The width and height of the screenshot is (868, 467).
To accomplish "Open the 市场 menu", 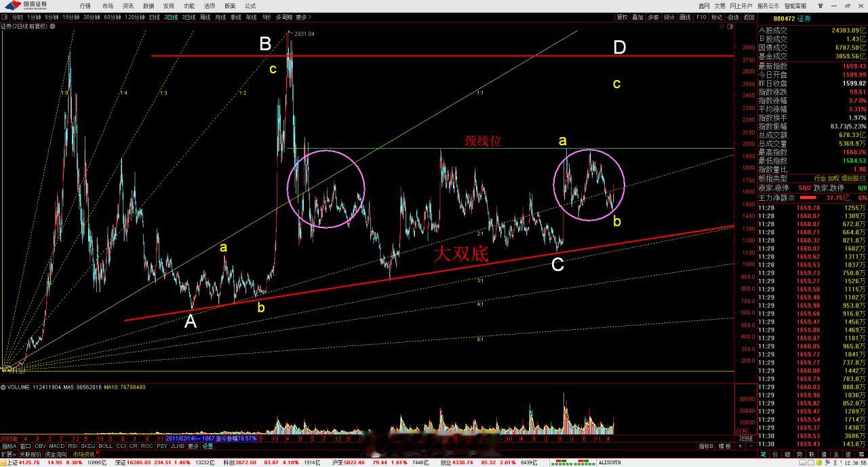I will (x=108, y=6).
